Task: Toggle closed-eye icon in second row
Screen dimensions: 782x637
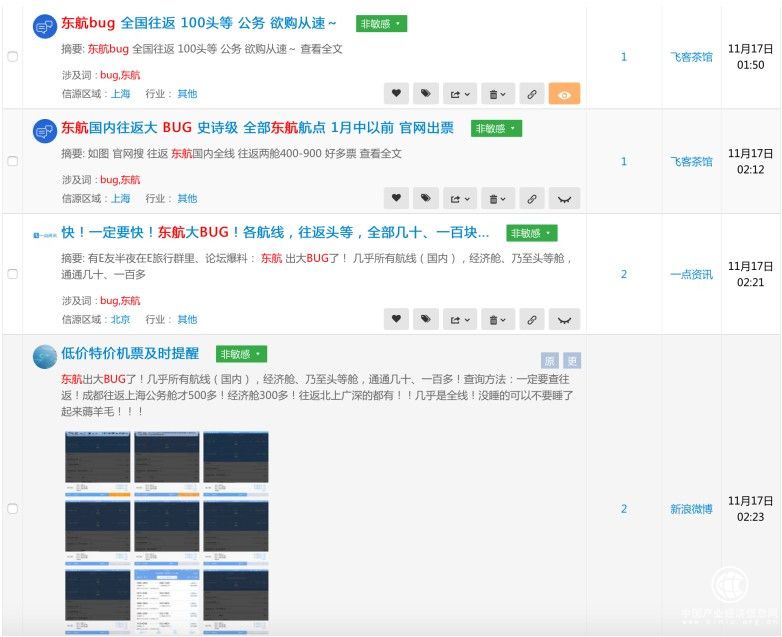Action: [565, 198]
